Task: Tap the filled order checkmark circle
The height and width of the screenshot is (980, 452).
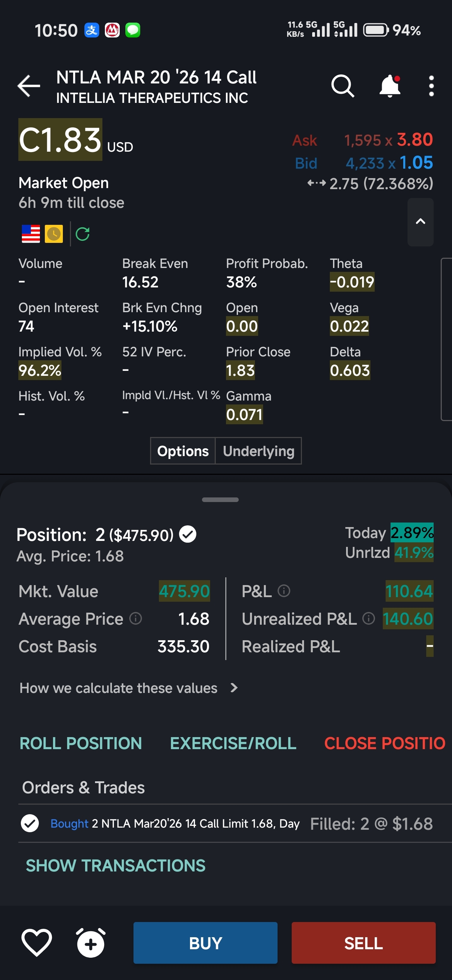Action: (x=30, y=823)
